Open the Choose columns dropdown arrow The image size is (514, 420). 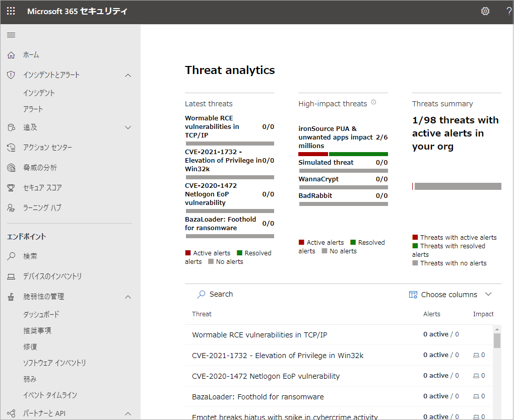488,294
